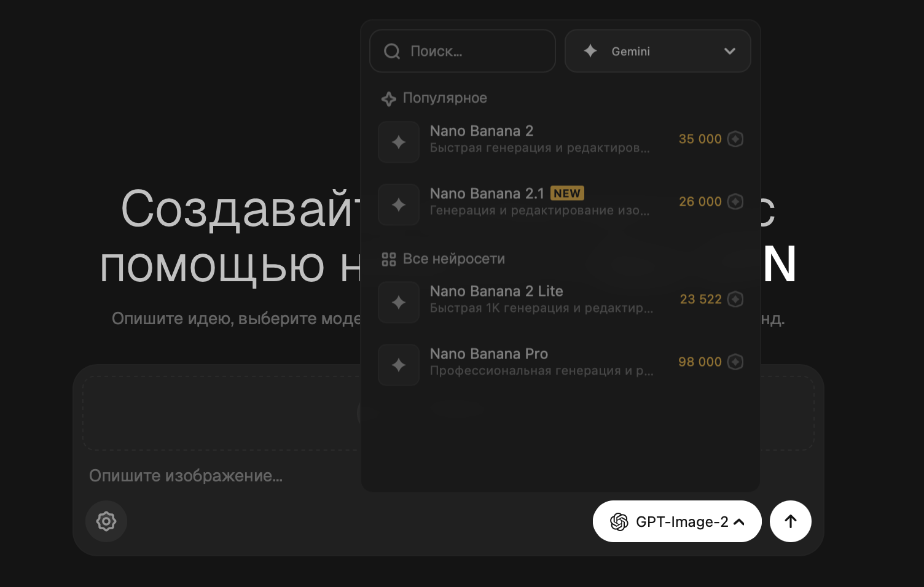924x587 pixels.
Task: Select the Nano Banana 2 model
Action: click(x=561, y=142)
